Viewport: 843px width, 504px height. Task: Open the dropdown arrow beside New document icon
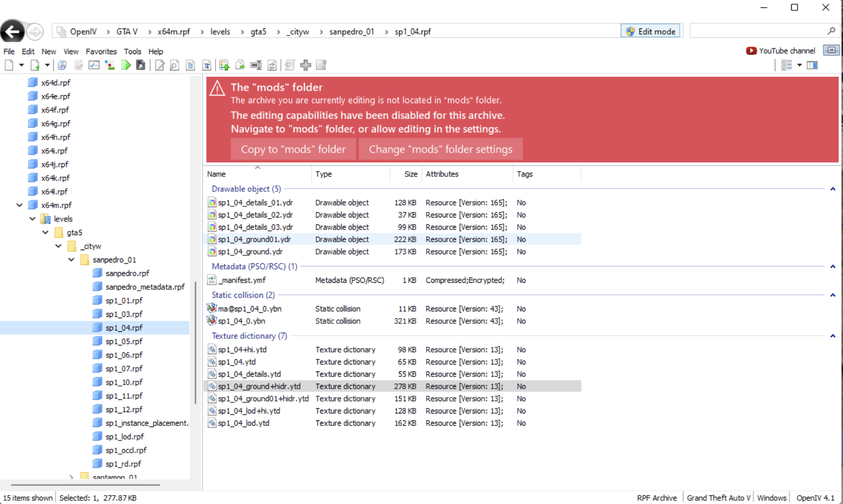21,65
